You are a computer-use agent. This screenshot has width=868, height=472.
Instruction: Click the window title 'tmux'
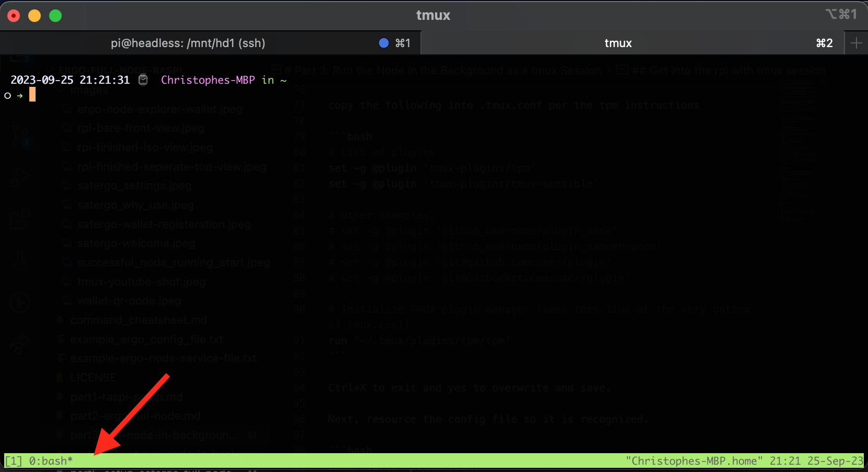coord(433,15)
